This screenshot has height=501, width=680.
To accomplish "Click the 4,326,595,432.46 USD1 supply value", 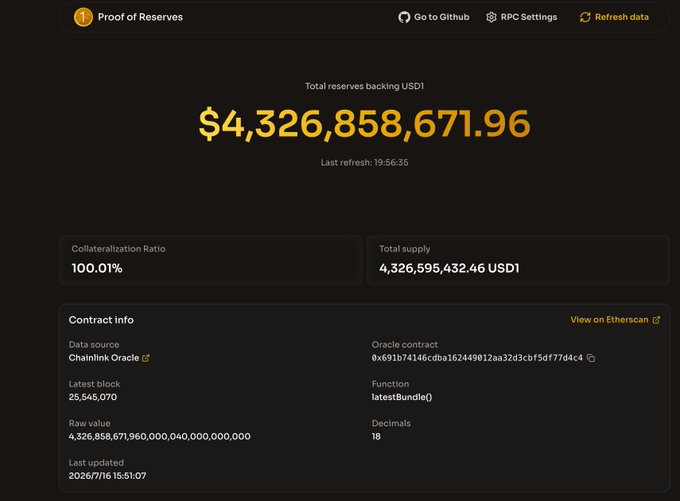I will click(449, 268).
